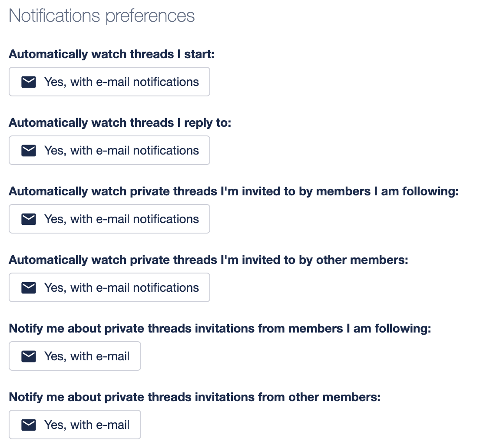This screenshot has height=448, width=483.
Task: Expand watch setting for other members' private threads
Action: 109,288
